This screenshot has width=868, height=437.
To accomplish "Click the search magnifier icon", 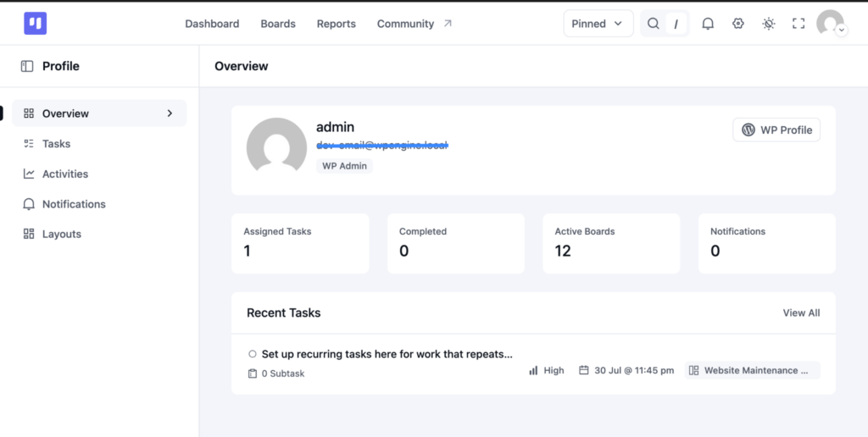I will pos(654,23).
